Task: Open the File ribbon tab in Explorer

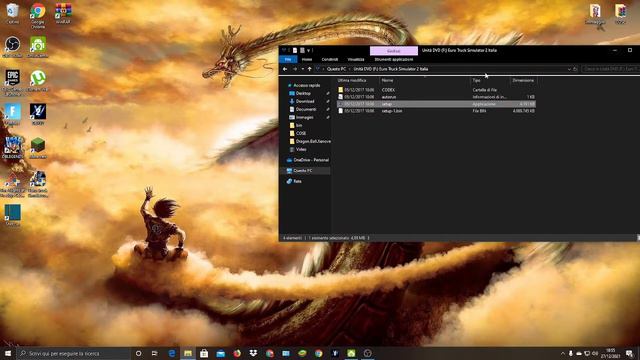Action: 288,59
